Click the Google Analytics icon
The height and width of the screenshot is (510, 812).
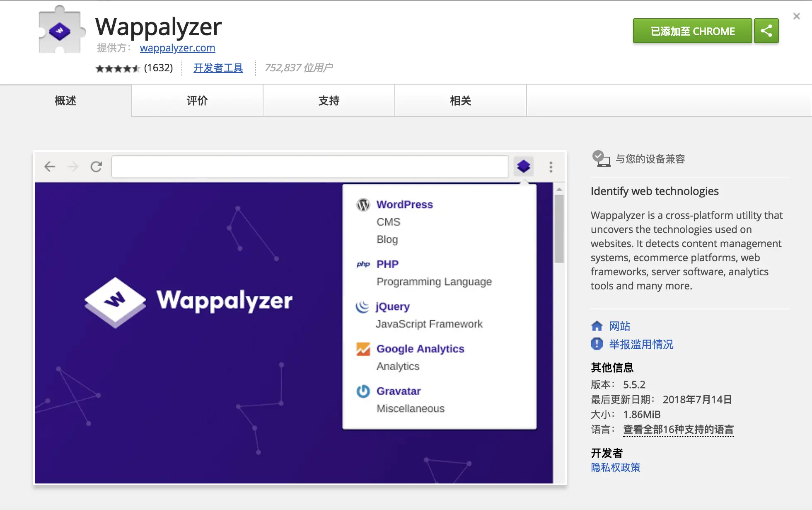click(363, 349)
